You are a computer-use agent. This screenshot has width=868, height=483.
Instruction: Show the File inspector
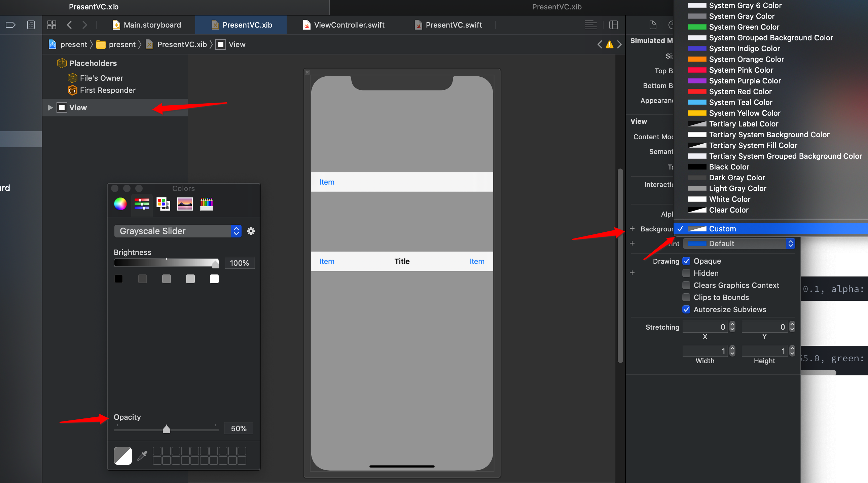click(653, 25)
